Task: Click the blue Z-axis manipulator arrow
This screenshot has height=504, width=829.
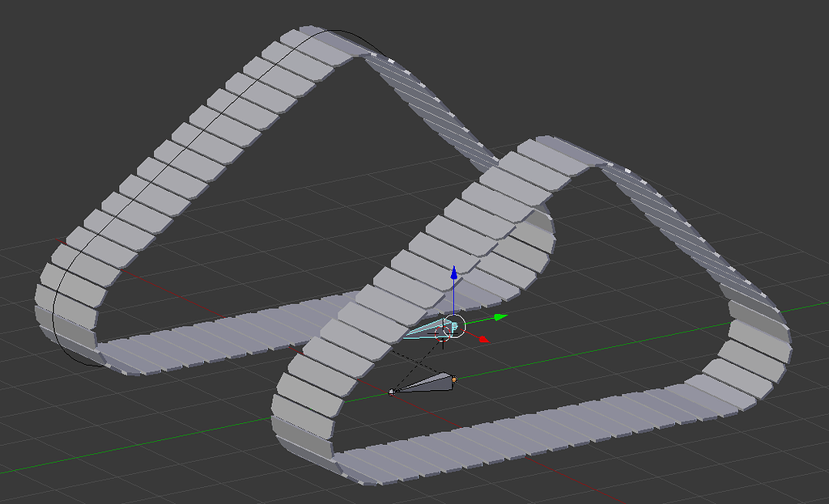Action: (x=453, y=273)
